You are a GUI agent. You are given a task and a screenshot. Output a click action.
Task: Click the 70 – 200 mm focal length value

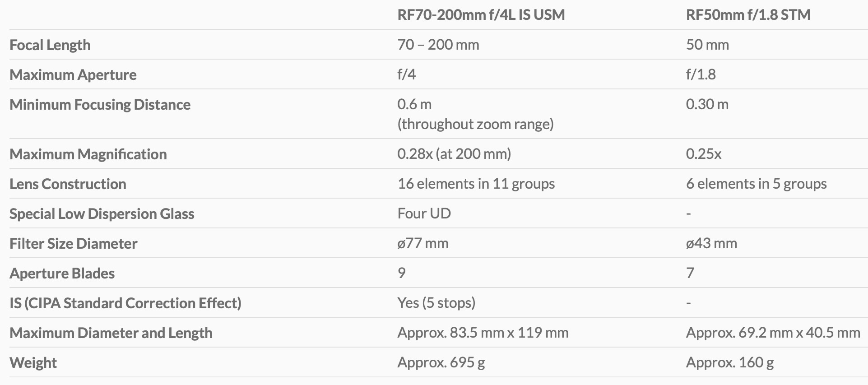tap(438, 45)
